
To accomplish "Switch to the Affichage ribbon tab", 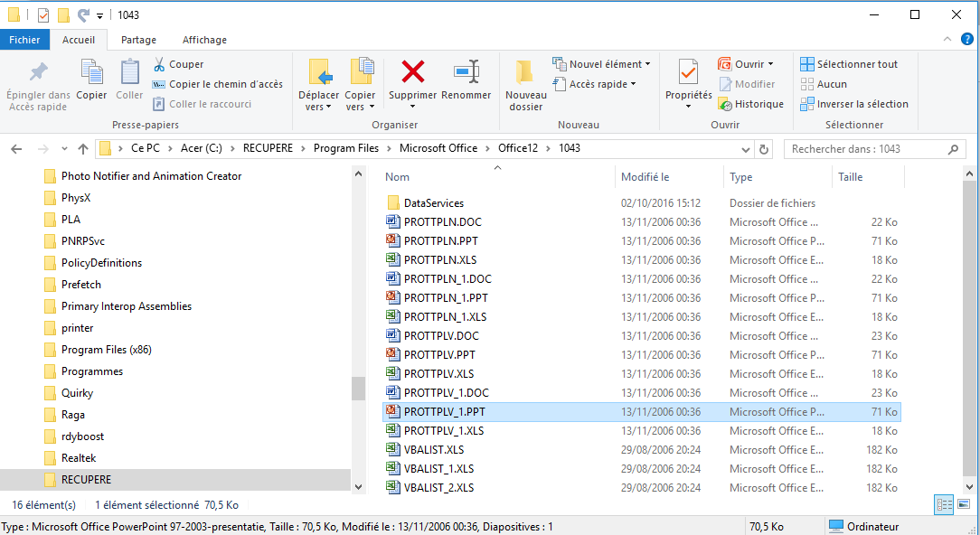I will pos(204,40).
